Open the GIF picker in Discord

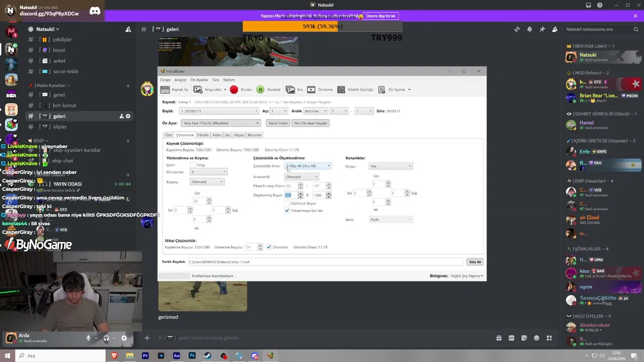point(512,338)
